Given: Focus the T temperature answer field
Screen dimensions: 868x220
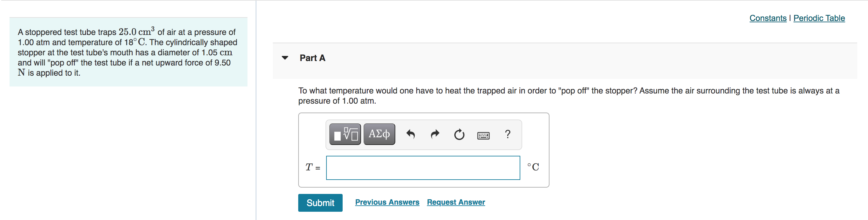Looking at the screenshot, I should click(423, 168).
